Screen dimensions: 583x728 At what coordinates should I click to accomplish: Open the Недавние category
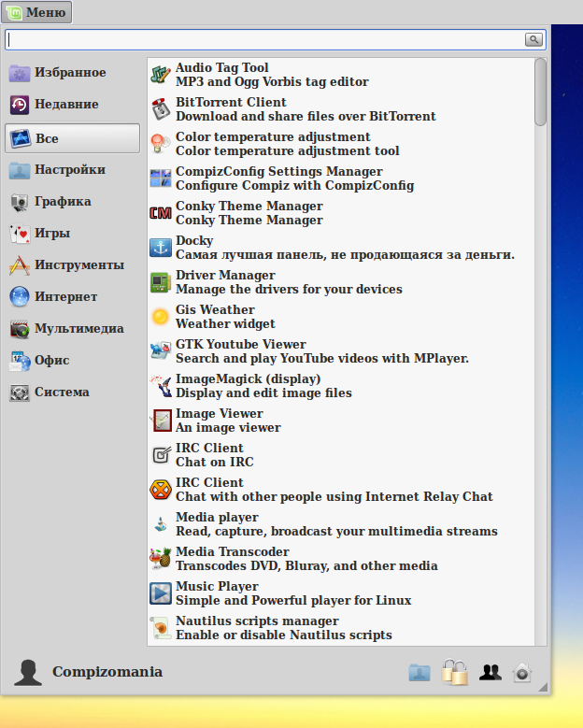(x=72, y=105)
